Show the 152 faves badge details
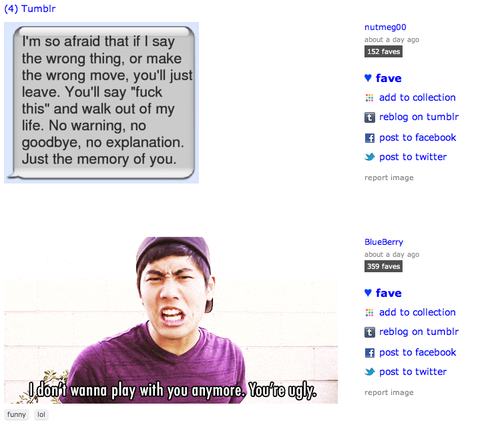Viewport: 500px width, 425px height. [383, 52]
